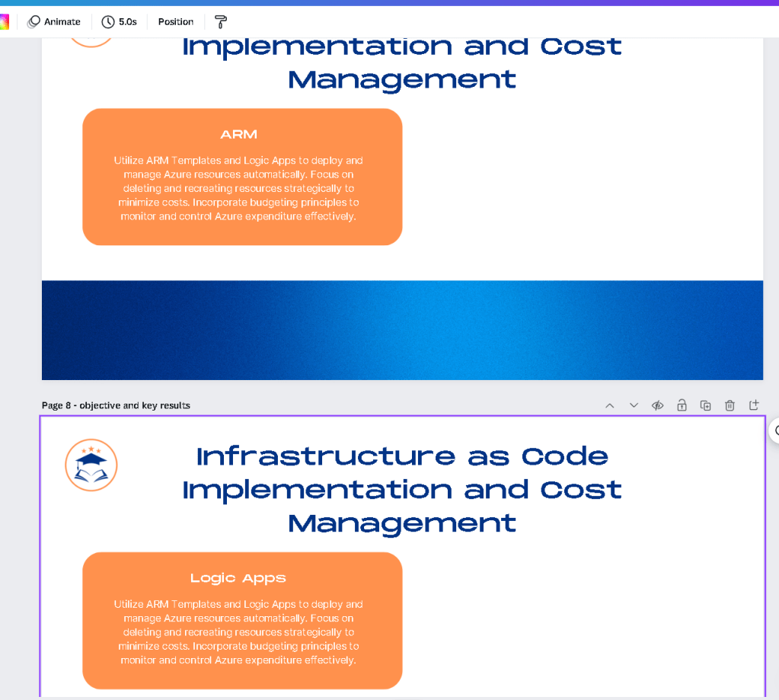Select the blue gradient banner on page 7
Viewport: 779px width, 700px height.
coord(402,331)
